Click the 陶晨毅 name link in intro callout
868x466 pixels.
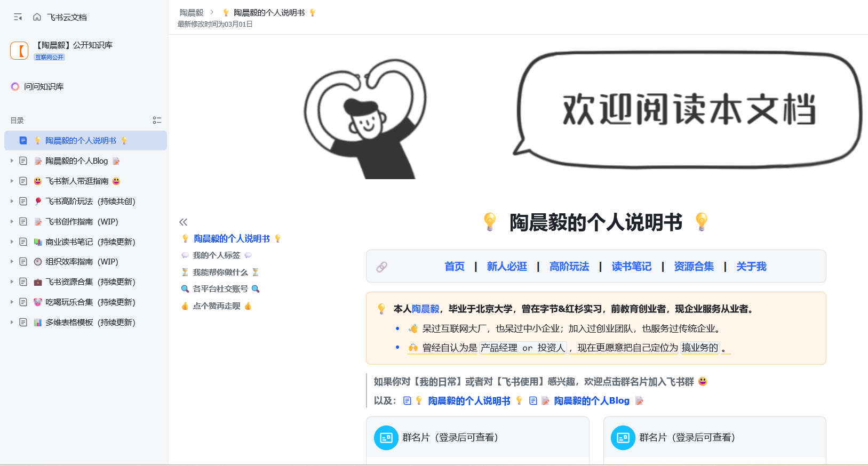pos(425,309)
